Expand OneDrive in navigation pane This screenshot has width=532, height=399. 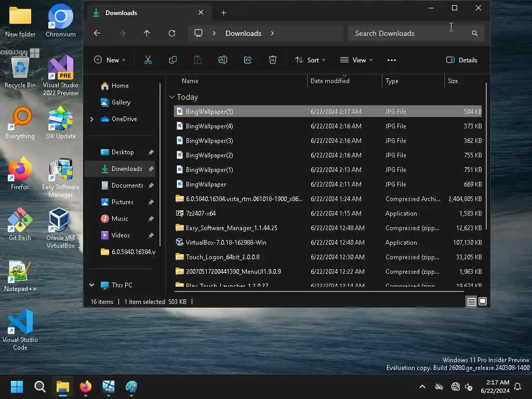click(x=91, y=119)
